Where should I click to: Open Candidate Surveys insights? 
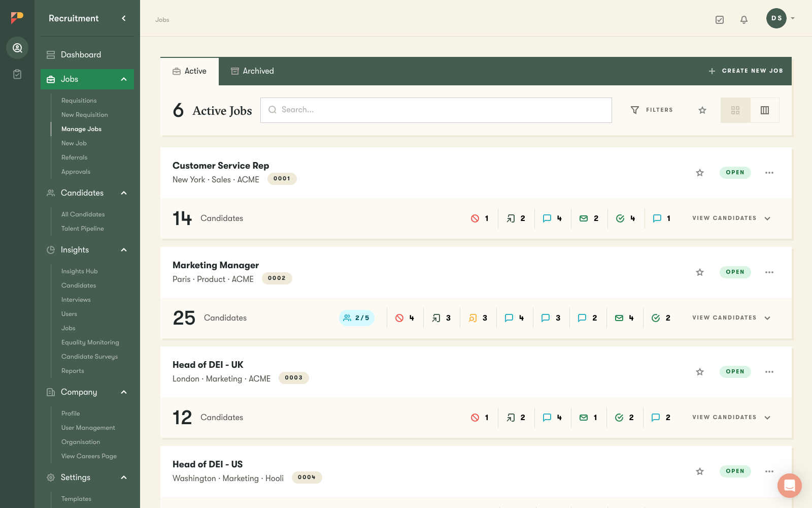point(89,357)
